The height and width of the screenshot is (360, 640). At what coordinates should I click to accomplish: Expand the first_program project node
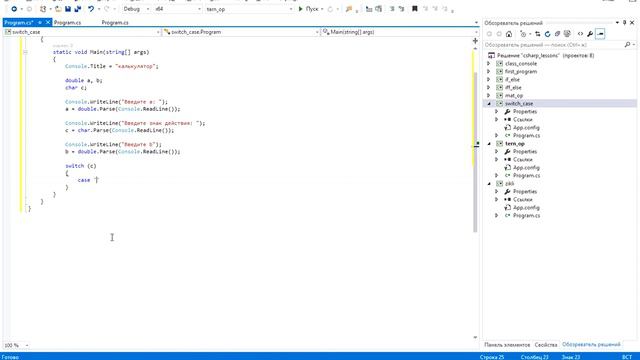489,71
